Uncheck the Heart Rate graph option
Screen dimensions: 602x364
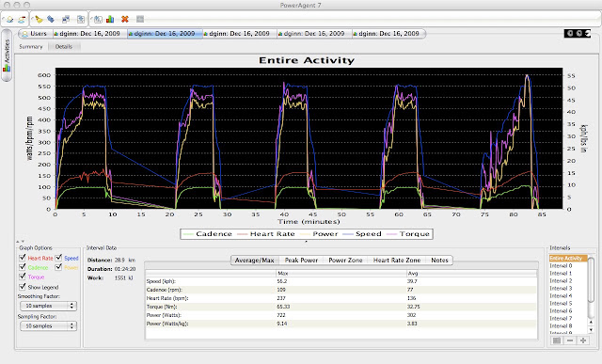coord(23,258)
